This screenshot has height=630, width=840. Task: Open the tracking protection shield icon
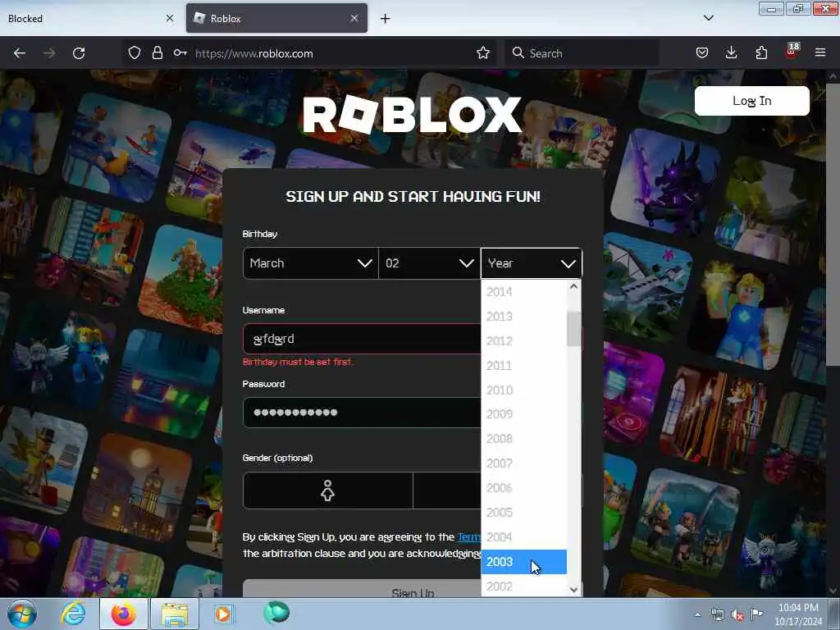(x=135, y=53)
